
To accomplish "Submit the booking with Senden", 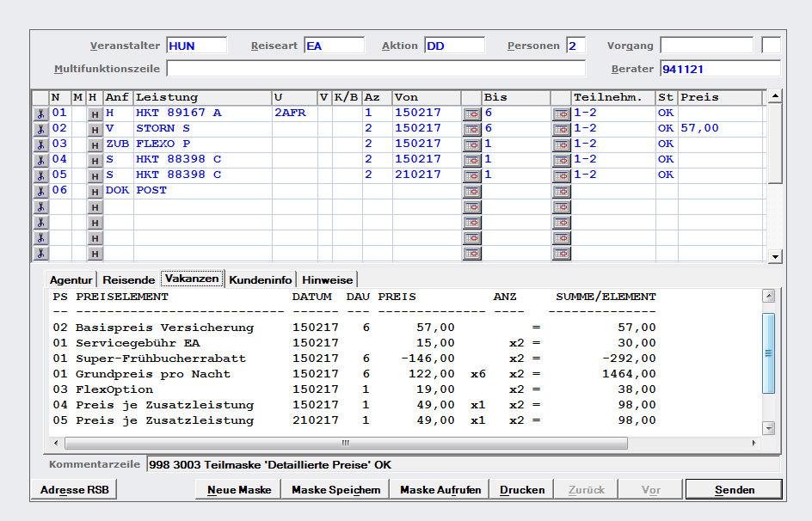I will (x=735, y=489).
